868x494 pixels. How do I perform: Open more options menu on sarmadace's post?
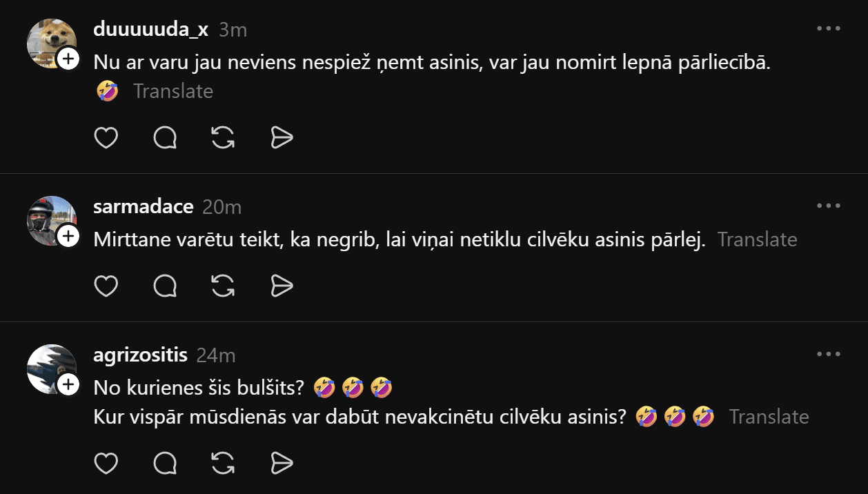(x=828, y=206)
